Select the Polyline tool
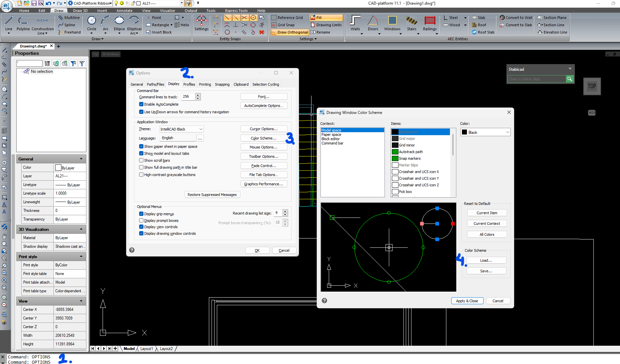This screenshot has height=364, width=620. click(23, 24)
